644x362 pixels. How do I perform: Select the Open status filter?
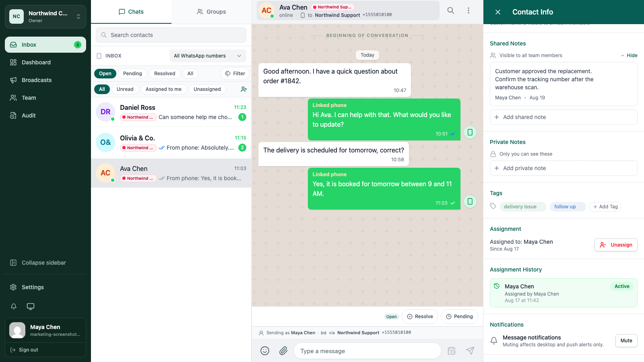(105, 74)
